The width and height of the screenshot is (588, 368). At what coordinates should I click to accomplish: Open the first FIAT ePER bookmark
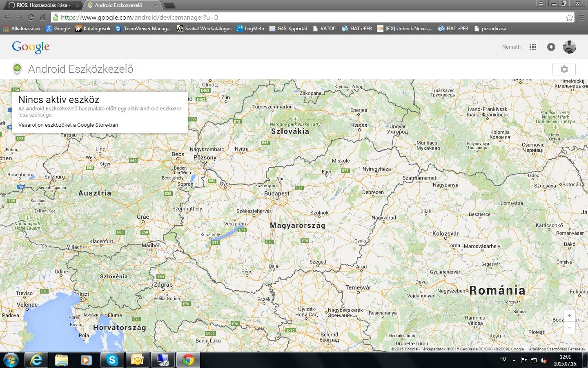(357, 29)
